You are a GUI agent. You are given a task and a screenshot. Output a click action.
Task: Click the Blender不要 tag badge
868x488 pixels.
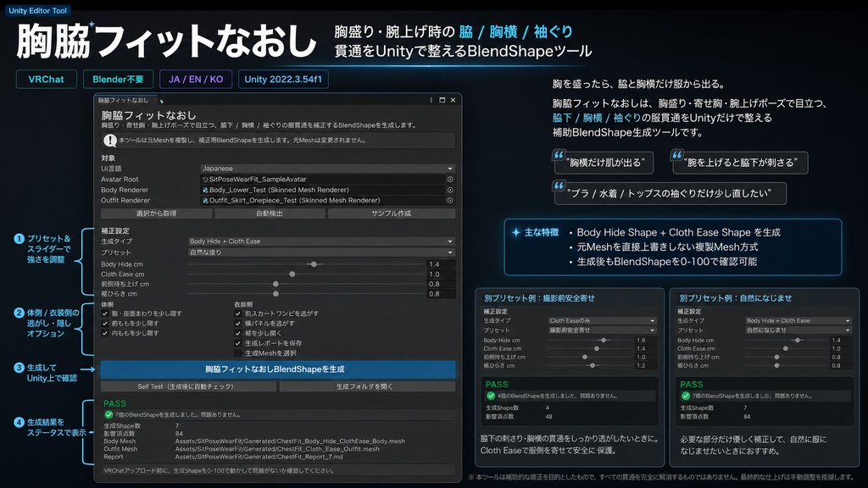click(x=118, y=79)
